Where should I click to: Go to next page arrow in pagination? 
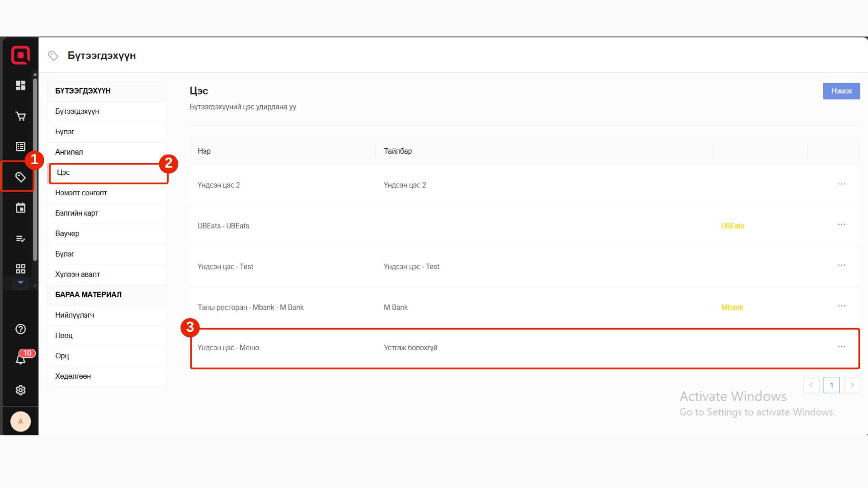point(852,385)
